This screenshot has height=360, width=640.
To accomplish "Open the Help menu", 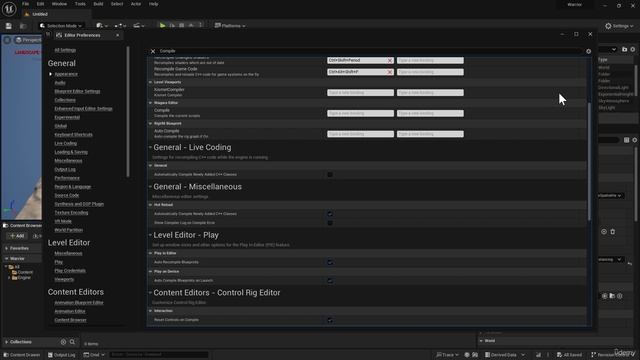I will (153, 4).
